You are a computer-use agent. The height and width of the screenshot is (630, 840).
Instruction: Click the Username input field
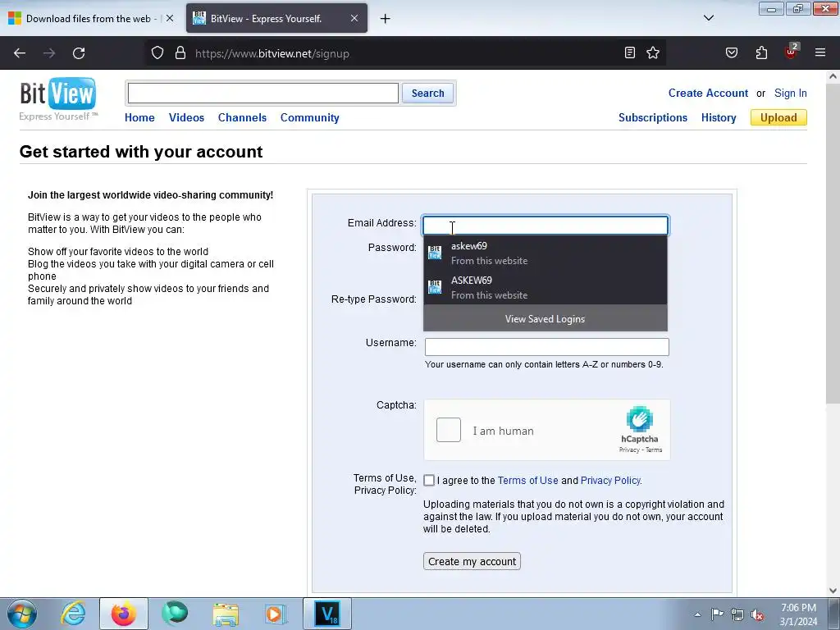coord(546,347)
